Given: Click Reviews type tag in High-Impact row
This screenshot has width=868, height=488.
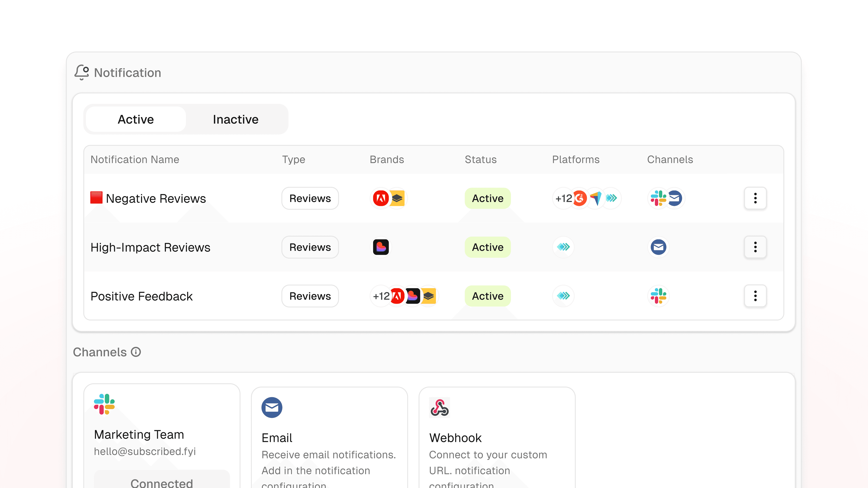Looking at the screenshot, I should click(x=310, y=247).
